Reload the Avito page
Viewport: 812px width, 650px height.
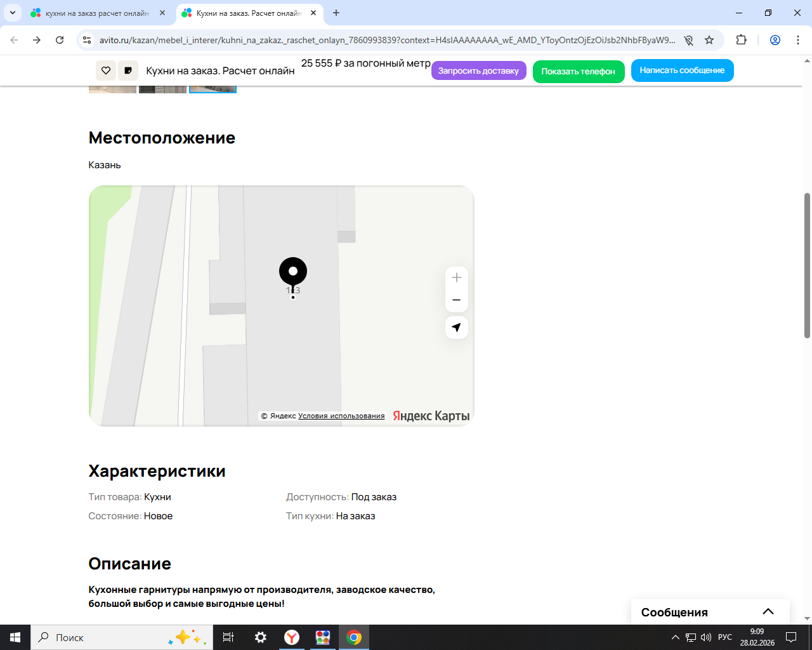[60, 40]
